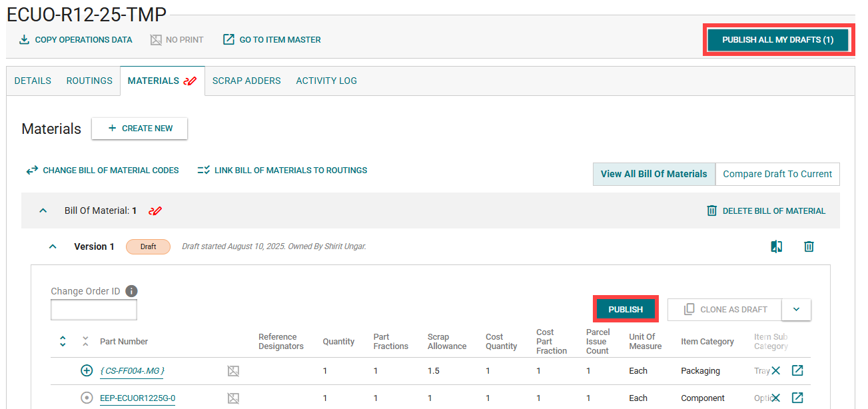This screenshot has height=409, width=868.
Task: Click Publish All My Drafts button
Action: 777,40
